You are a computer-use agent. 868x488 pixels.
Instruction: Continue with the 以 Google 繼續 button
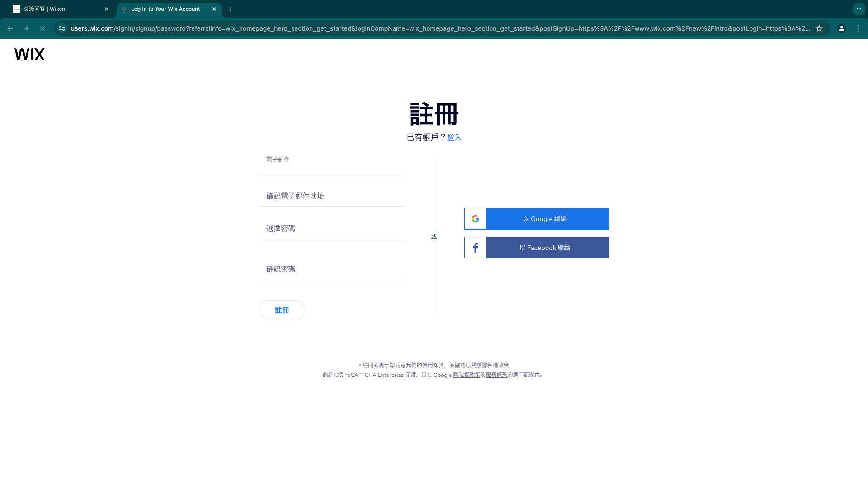(x=537, y=219)
